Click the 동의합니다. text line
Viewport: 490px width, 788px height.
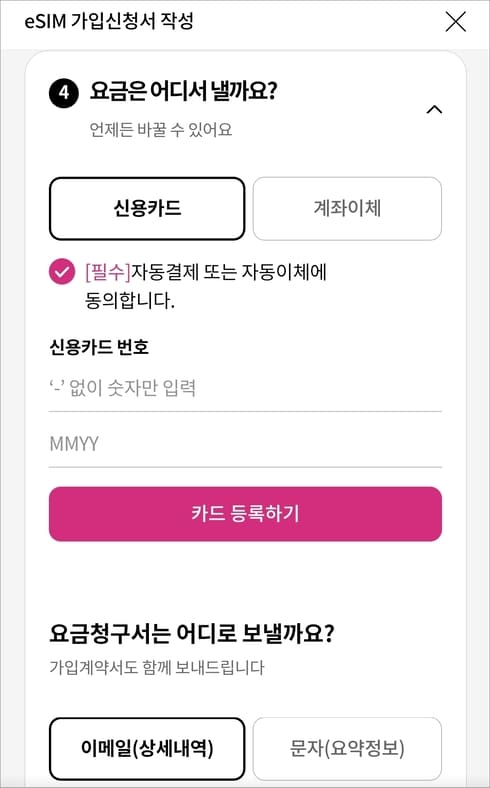click(130, 301)
